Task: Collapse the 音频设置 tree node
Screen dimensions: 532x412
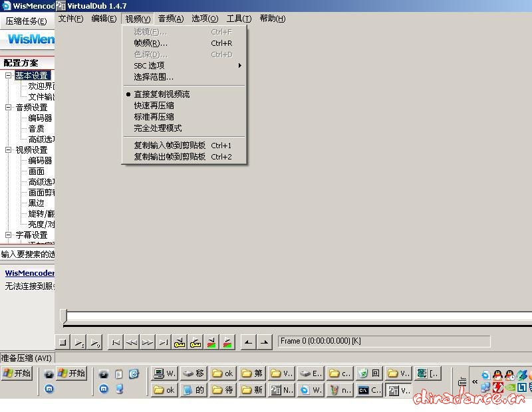Action: coord(9,108)
